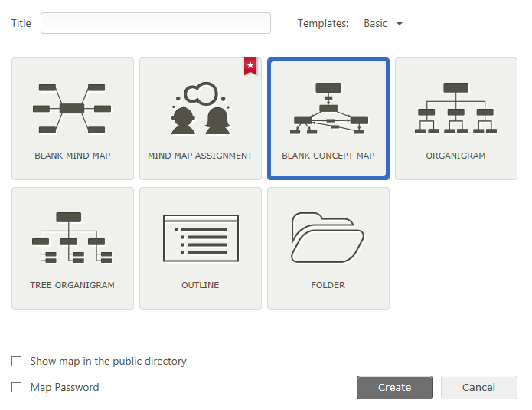Choose the Tree Organigram icon
The image size is (532, 410).
pos(72,238)
